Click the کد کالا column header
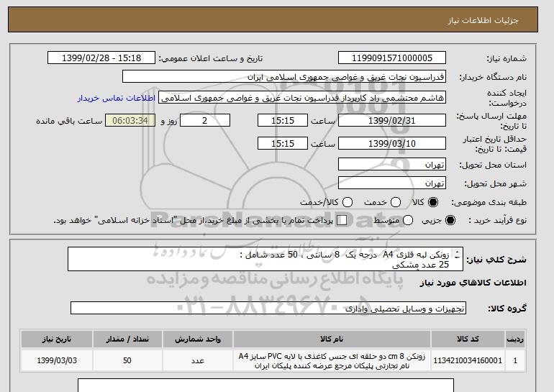The image size is (554, 392). tap(468, 339)
